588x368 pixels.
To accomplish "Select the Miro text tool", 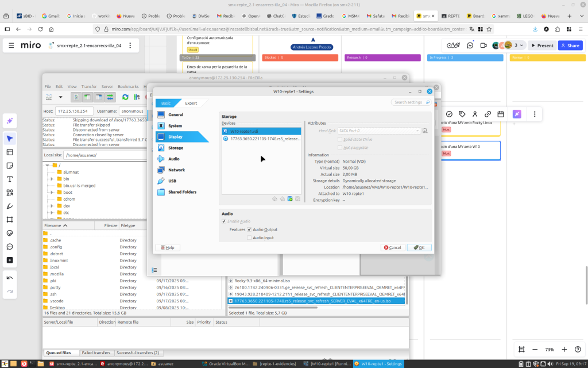I will point(10,179).
